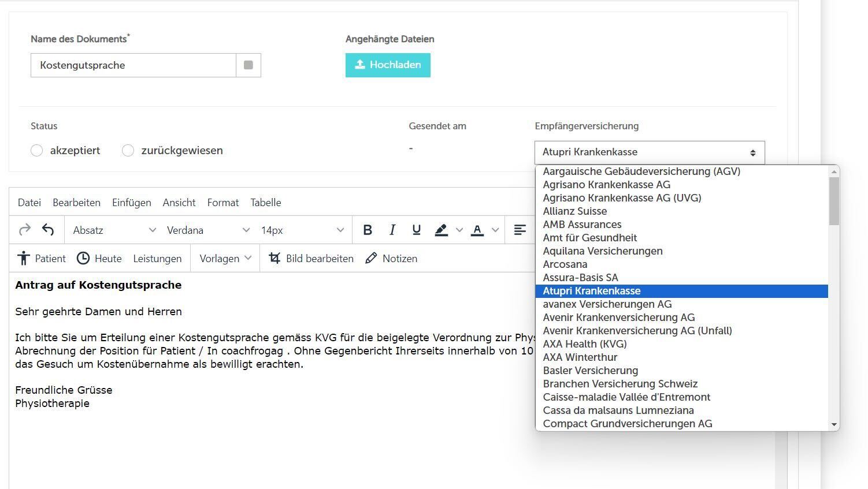This screenshot has width=868, height=489.
Task: Click the undo arrow icon
Action: pyautogui.click(x=48, y=230)
